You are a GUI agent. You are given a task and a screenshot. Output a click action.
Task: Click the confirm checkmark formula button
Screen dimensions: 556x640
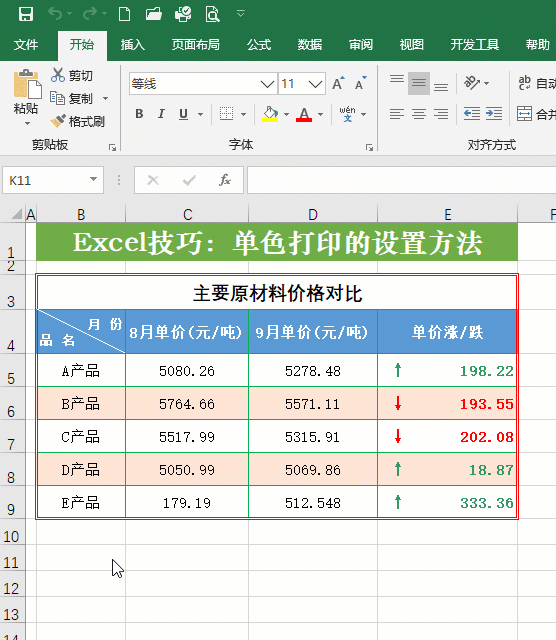pyautogui.click(x=189, y=180)
